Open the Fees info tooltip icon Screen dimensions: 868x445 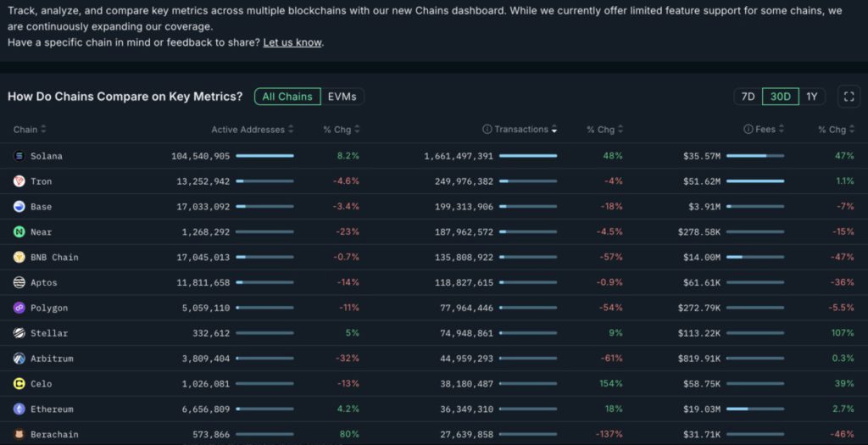pyautogui.click(x=748, y=129)
